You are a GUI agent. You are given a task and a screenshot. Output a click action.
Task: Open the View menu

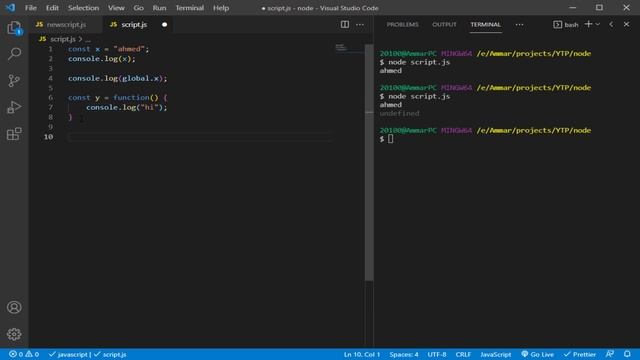point(116,8)
